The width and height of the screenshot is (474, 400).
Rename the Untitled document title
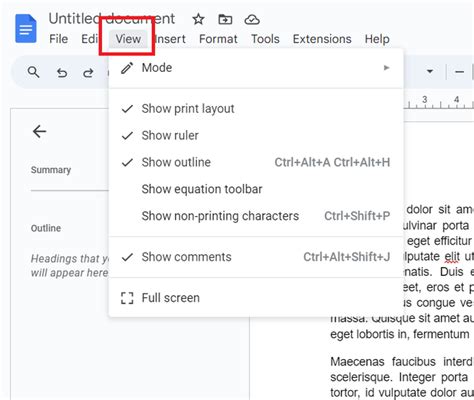(112, 19)
